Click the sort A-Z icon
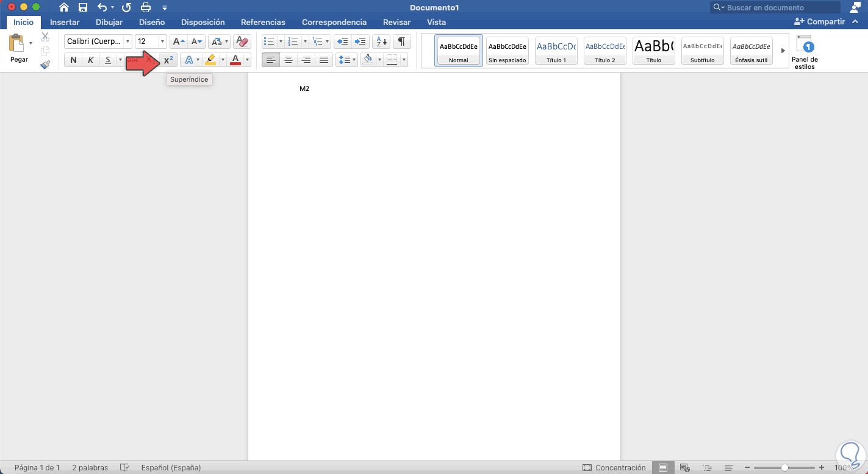 381,41
